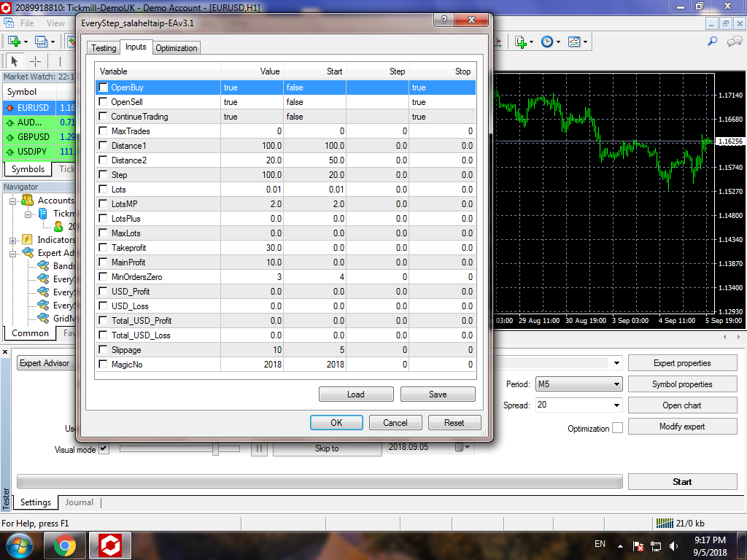Open the Spread dropdown
This screenshot has height=560, width=747.
(x=616, y=405)
